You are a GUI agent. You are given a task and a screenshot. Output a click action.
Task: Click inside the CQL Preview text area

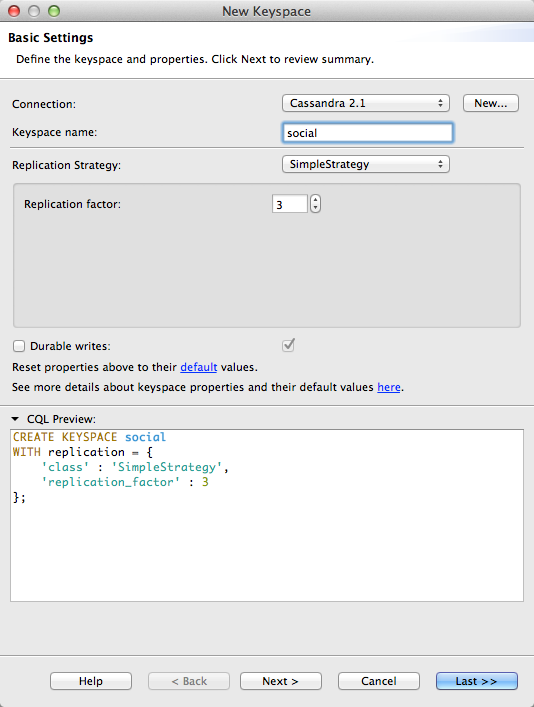267,515
